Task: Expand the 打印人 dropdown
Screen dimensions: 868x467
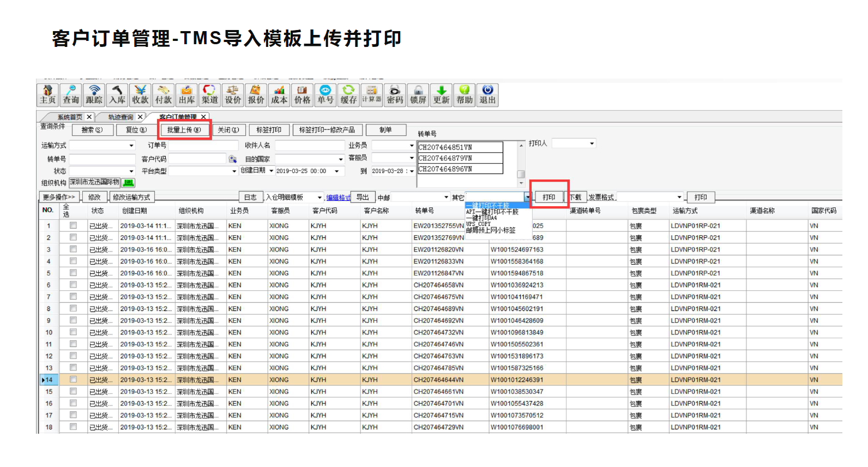Action: [x=592, y=143]
